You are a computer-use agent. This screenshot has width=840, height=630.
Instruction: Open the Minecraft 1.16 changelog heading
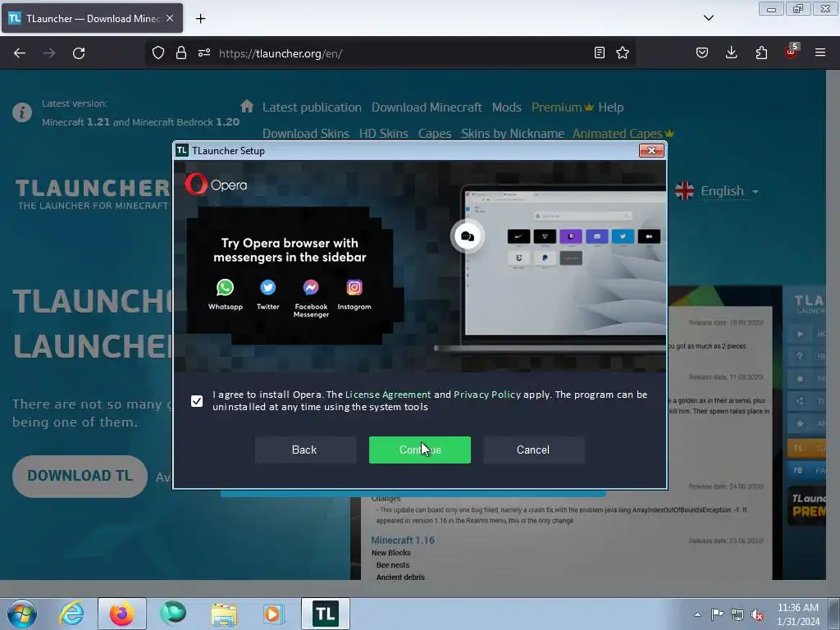coord(403,540)
